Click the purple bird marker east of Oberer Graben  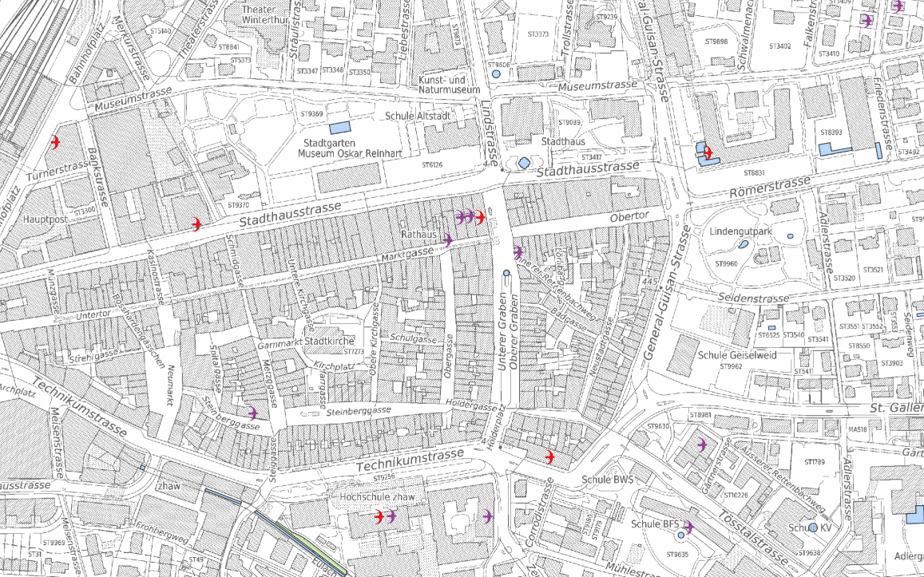pyautogui.click(x=518, y=251)
